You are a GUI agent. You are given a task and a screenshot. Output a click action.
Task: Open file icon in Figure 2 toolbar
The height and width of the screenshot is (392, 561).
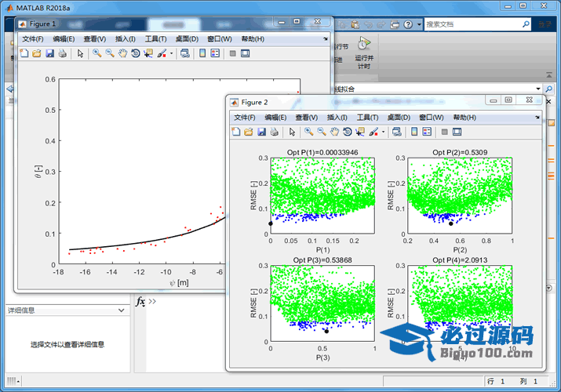coord(249,132)
